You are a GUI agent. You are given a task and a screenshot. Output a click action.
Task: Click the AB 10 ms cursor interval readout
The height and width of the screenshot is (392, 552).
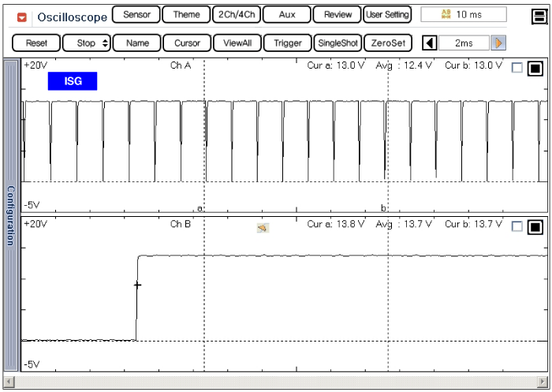(x=464, y=14)
